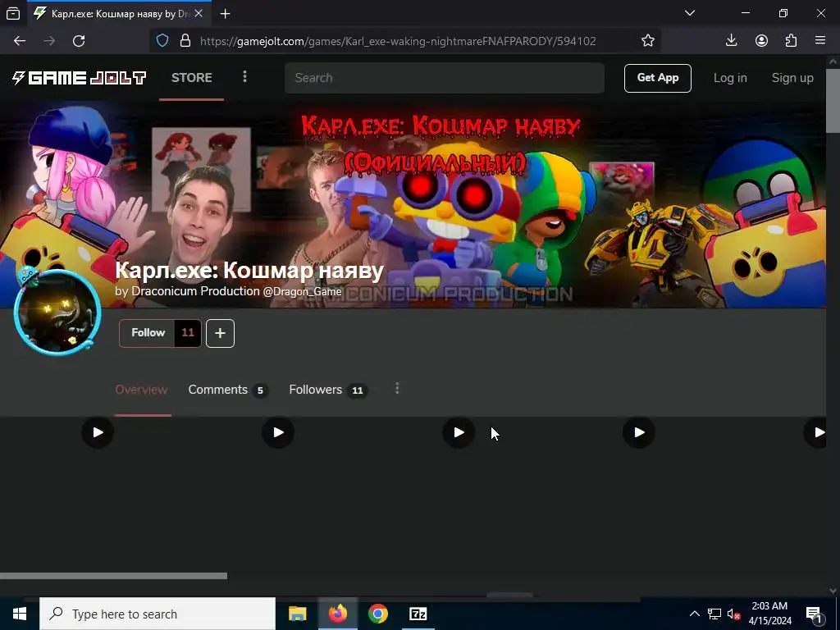Click the muted volume icon in tray

(733, 614)
